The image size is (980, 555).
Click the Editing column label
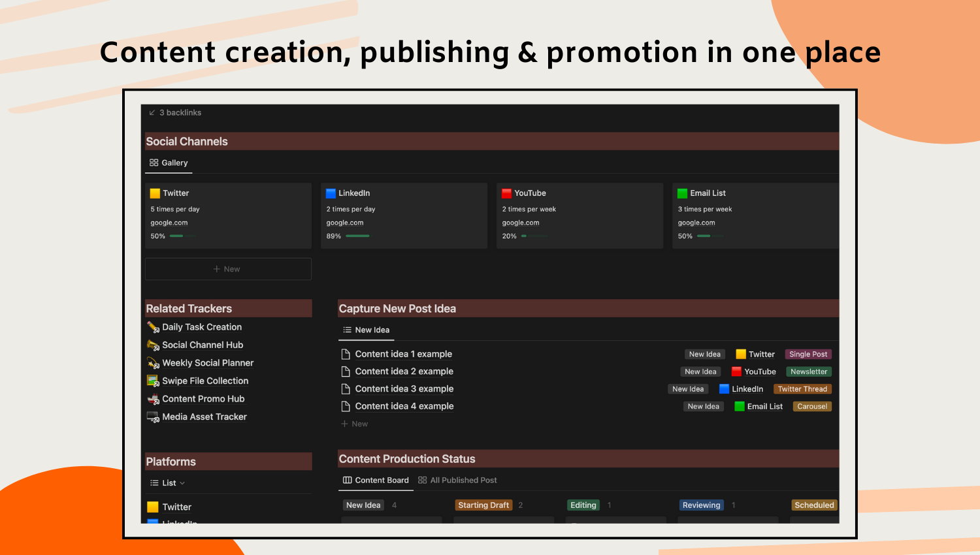coord(583,505)
